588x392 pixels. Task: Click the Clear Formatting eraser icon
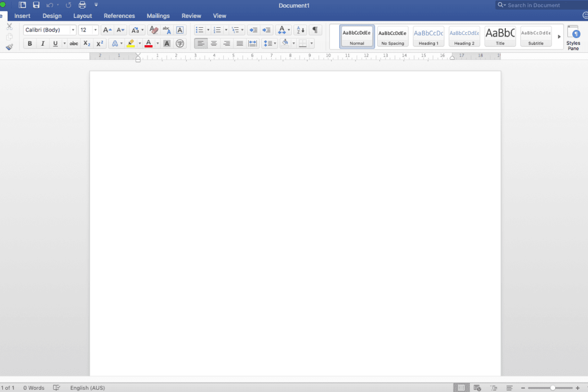(x=154, y=30)
